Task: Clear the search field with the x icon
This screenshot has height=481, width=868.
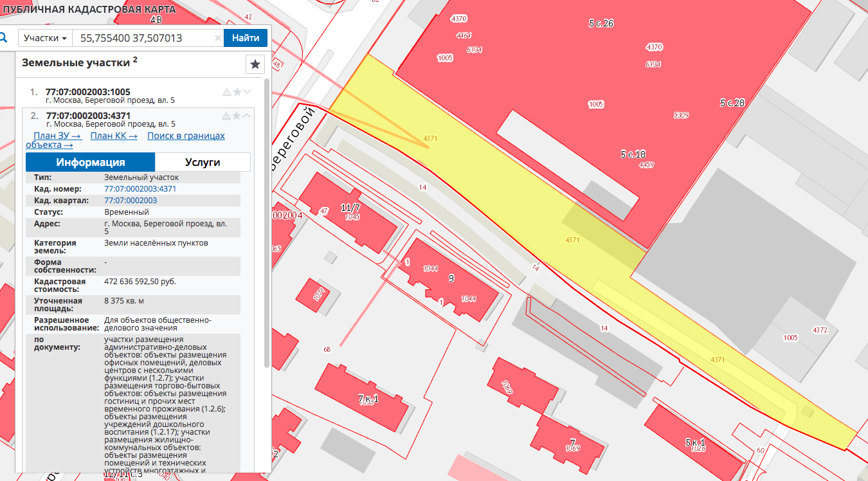Action: click(x=217, y=39)
